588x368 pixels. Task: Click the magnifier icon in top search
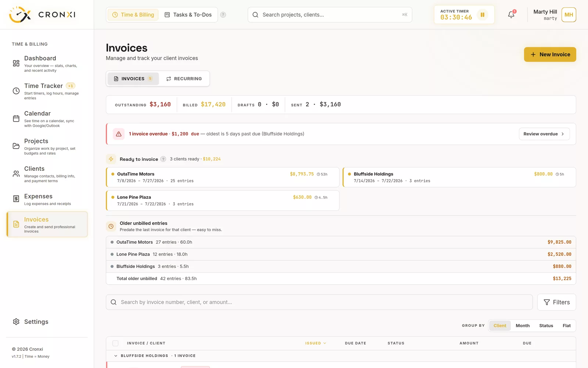coord(255,15)
